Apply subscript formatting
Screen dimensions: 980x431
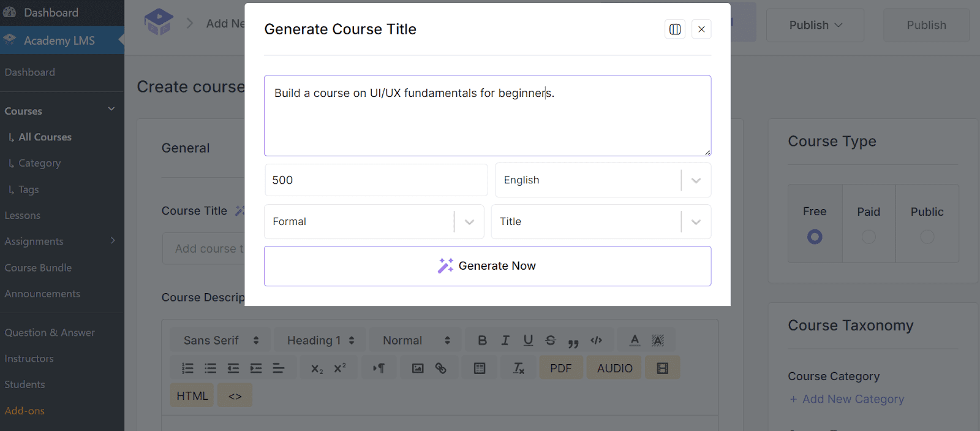(317, 368)
